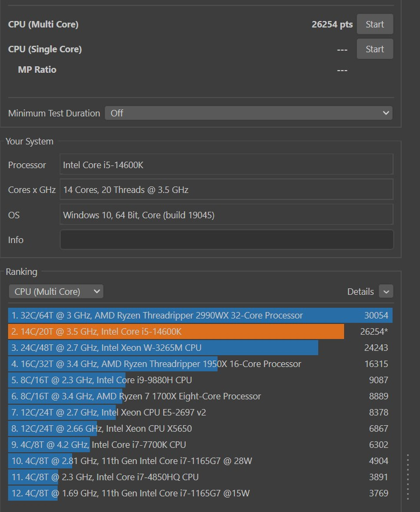The height and width of the screenshot is (512, 420).
Task: Click the CPU (Single Core) label
Action: 45,49
